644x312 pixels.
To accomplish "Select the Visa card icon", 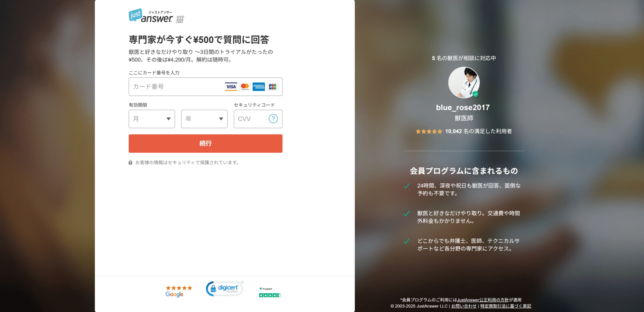I will [231, 87].
